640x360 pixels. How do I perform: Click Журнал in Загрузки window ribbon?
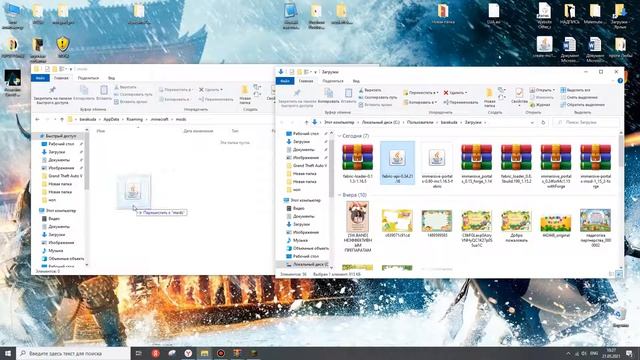pos(540,105)
